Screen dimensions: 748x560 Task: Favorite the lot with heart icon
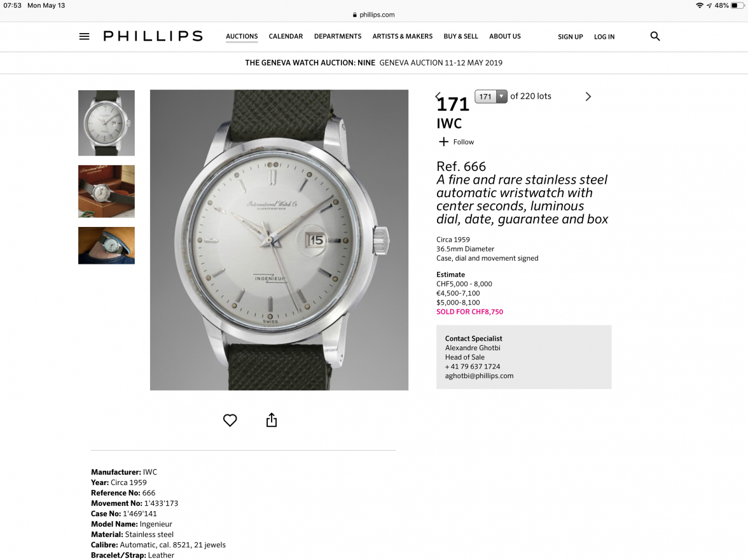click(x=230, y=420)
